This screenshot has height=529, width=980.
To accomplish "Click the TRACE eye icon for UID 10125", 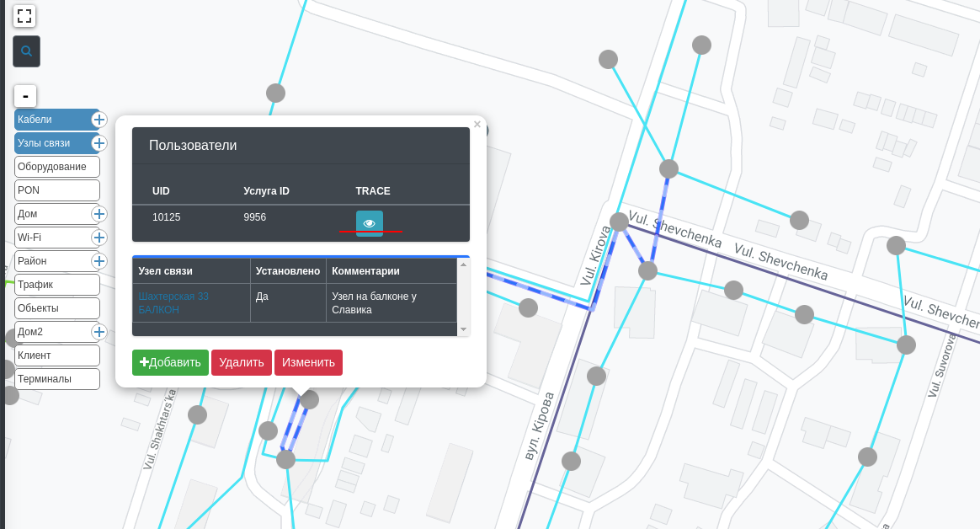I will (x=369, y=223).
